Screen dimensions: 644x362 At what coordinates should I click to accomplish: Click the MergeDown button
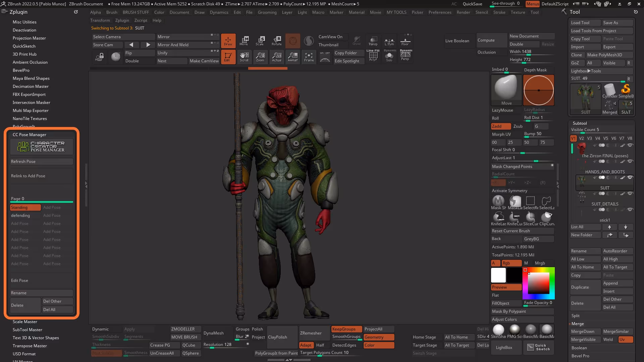point(586,331)
